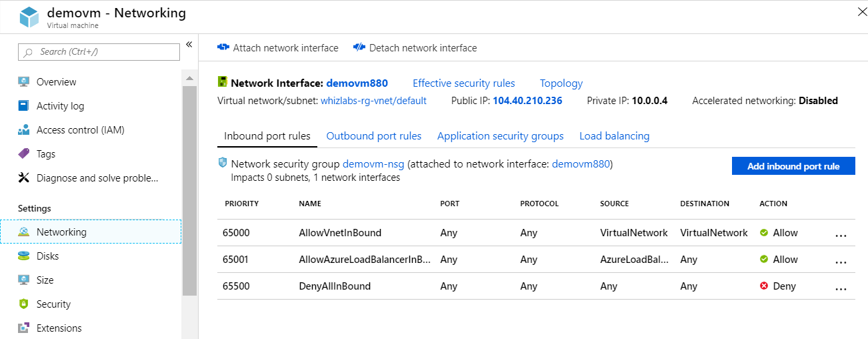Click the demovm virtual machine cube icon
The image size is (868, 339).
click(29, 17)
